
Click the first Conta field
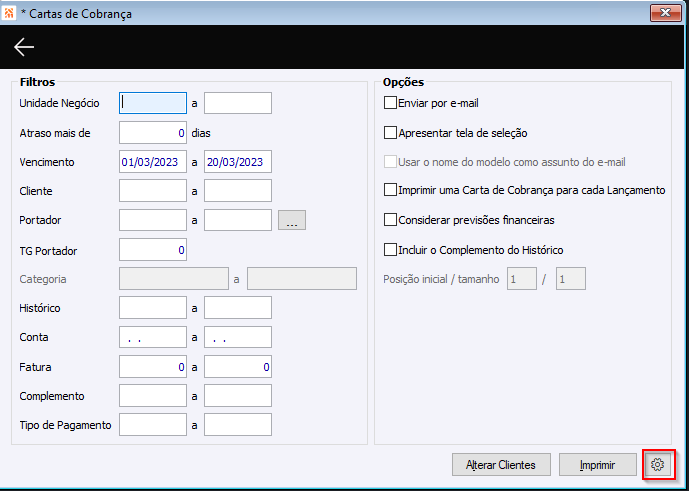153,337
